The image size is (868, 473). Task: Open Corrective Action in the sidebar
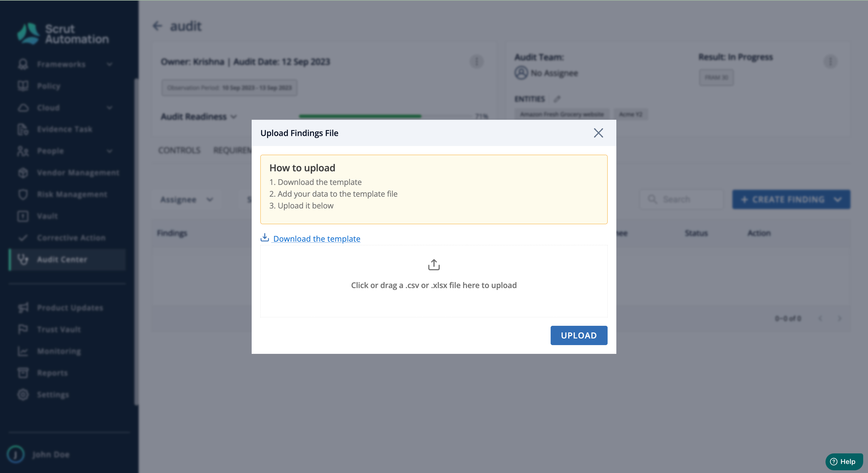coord(71,238)
